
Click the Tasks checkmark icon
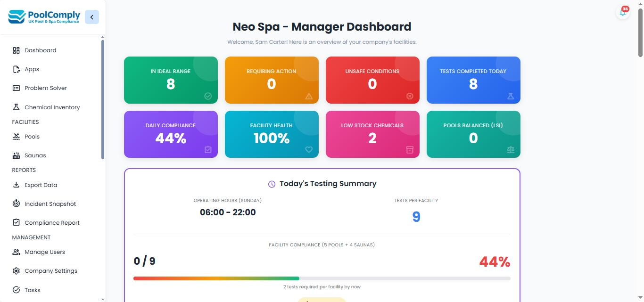16,290
